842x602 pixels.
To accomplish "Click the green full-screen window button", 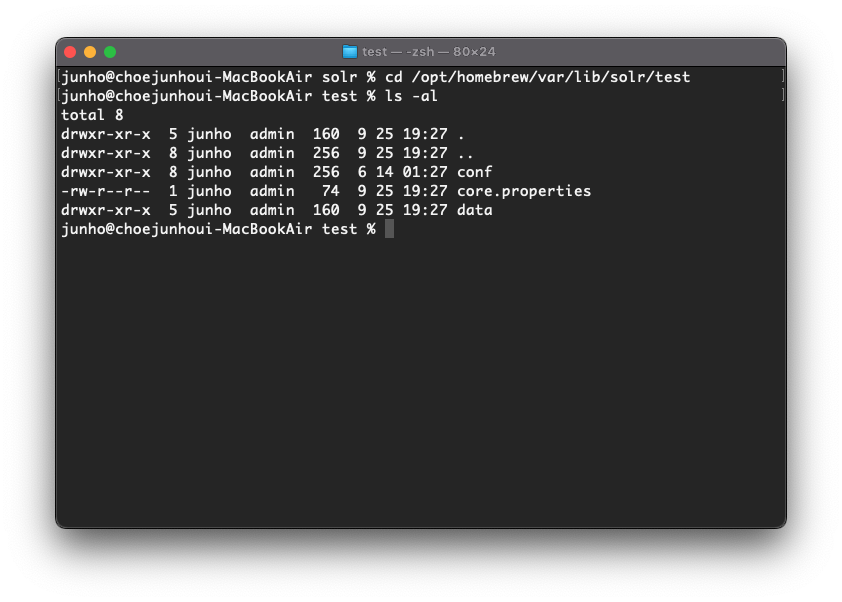I will 110,52.
